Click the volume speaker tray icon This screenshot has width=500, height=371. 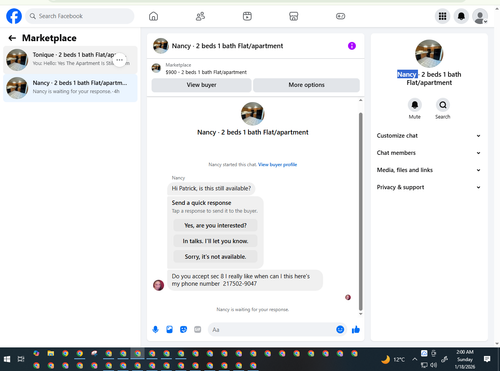point(434,365)
